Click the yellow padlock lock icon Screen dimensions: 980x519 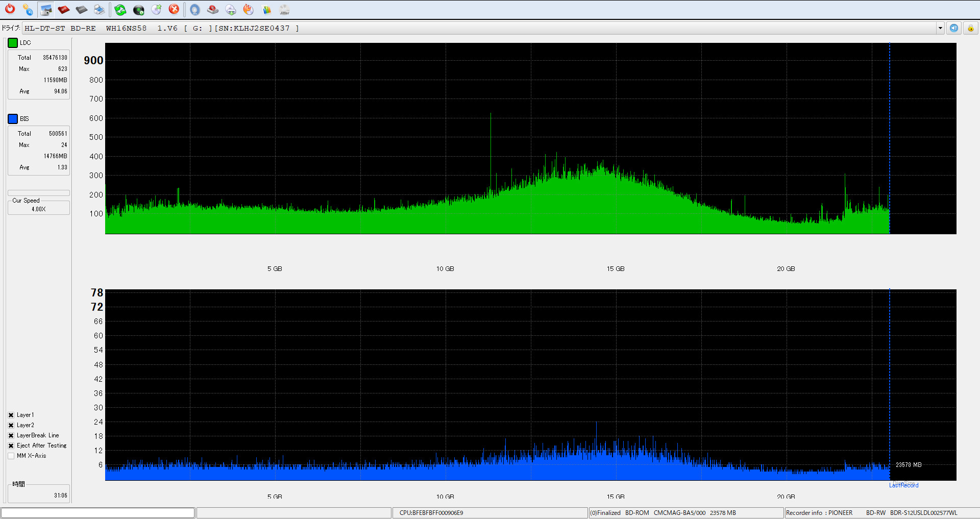(x=971, y=28)
